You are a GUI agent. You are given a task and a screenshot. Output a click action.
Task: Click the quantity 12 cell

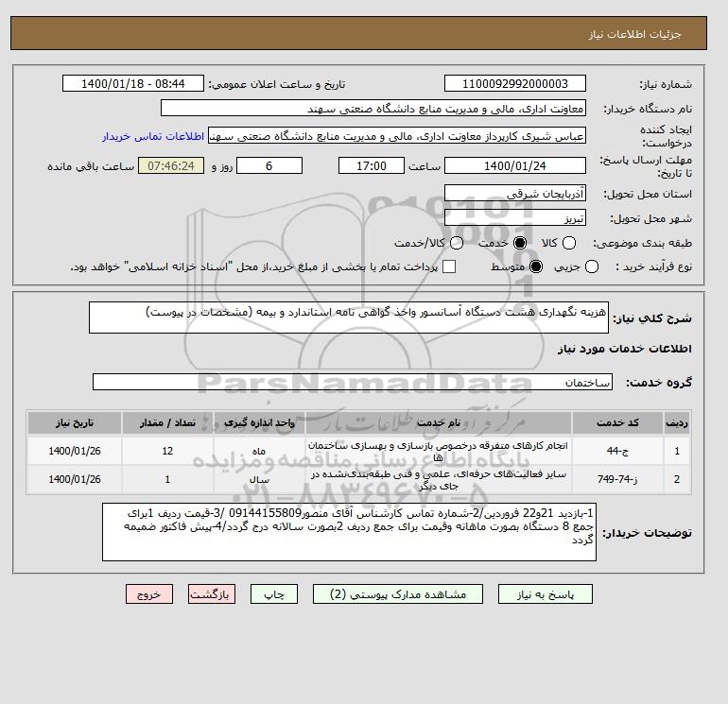point(167,451)
